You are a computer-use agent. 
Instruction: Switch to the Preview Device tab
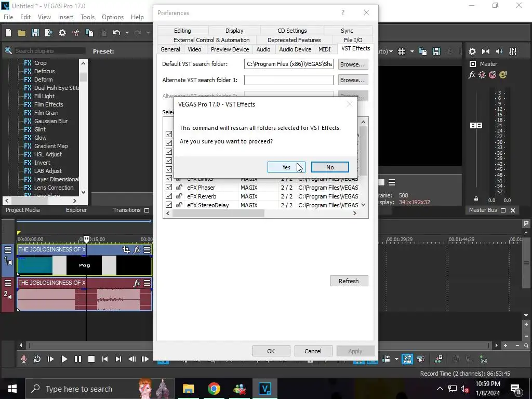230,49
